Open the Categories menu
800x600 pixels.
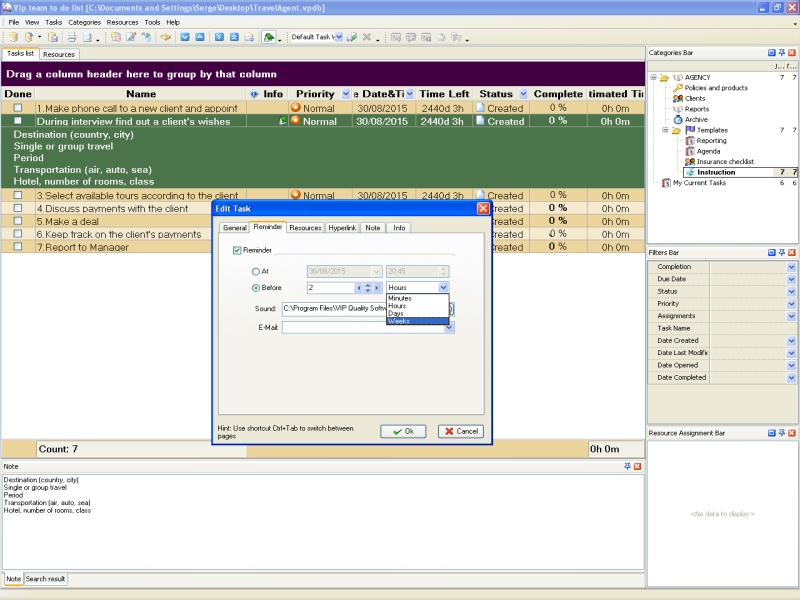coord(84,22)
